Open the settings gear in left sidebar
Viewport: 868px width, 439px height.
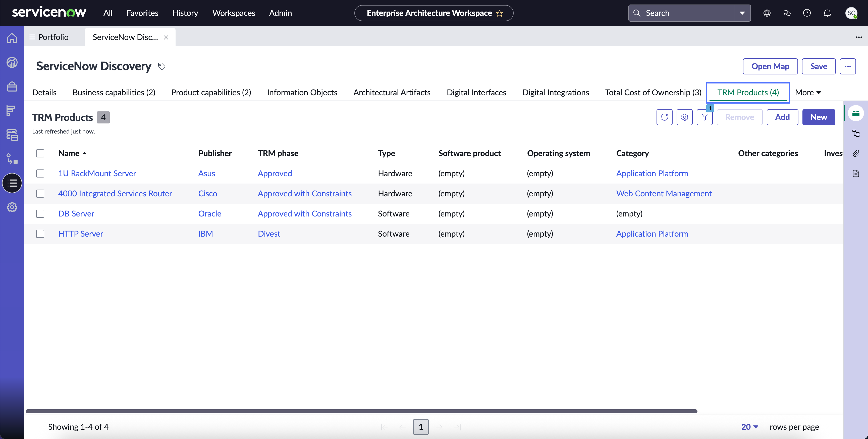tap(12, 207)
